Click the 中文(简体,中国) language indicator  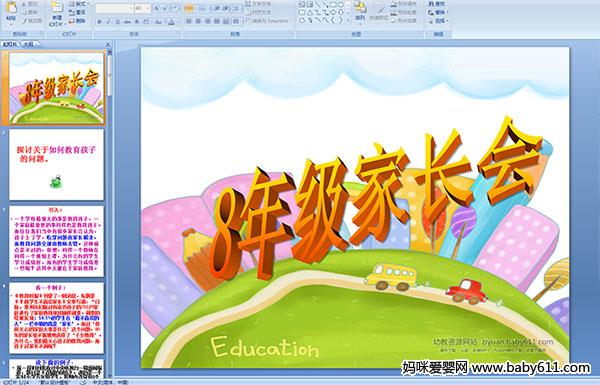(110, 382)
